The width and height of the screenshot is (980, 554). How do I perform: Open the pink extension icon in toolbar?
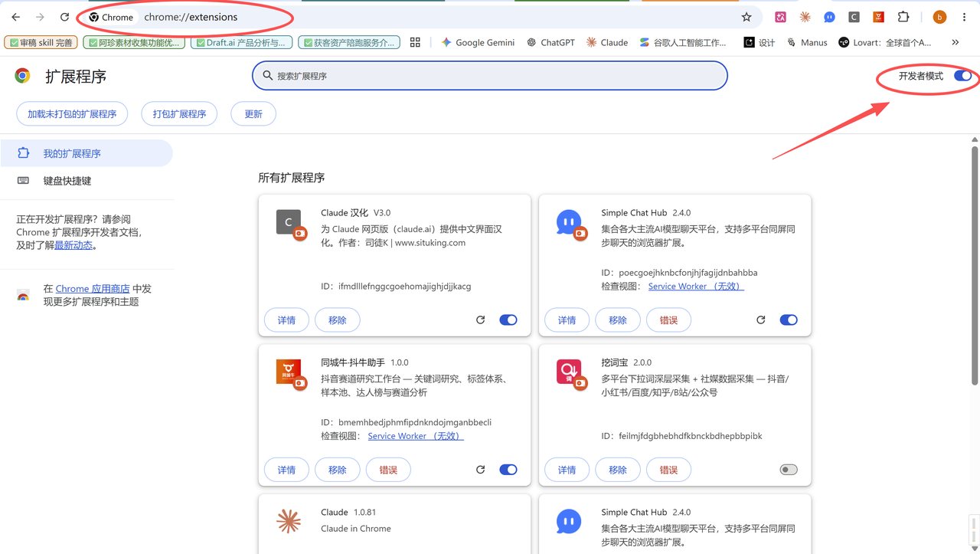781,17
